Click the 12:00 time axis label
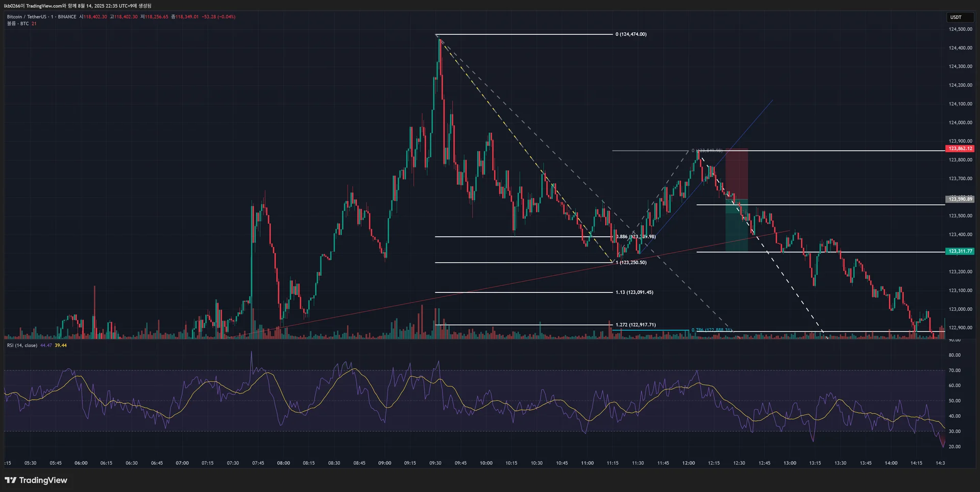The image size is (980, 492). [689, 463]
